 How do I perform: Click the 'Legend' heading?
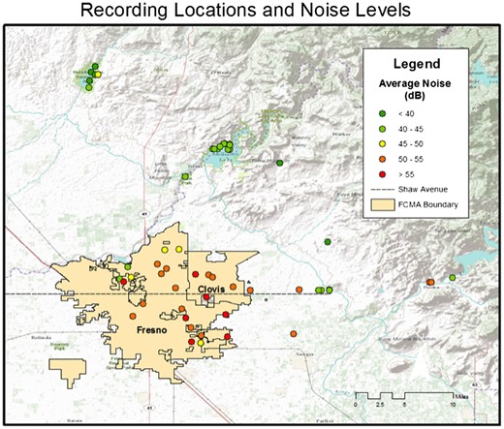pyautogui.click(x=417, y=64)
